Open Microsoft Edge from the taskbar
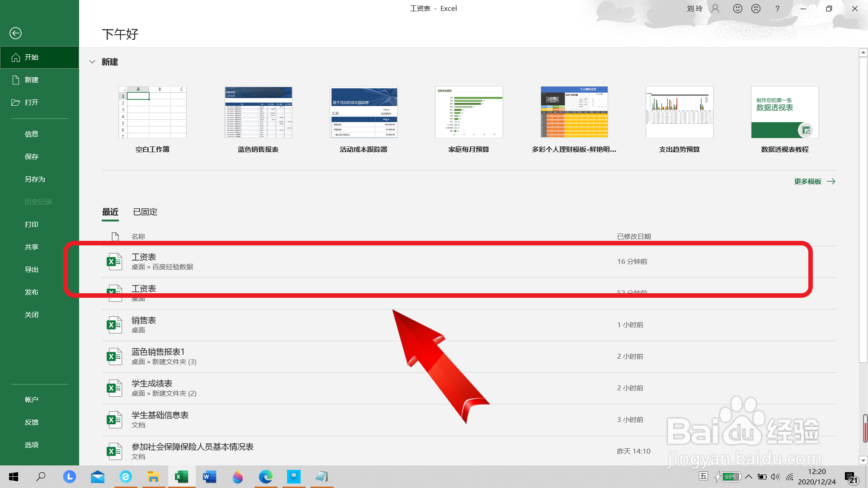 266,477
